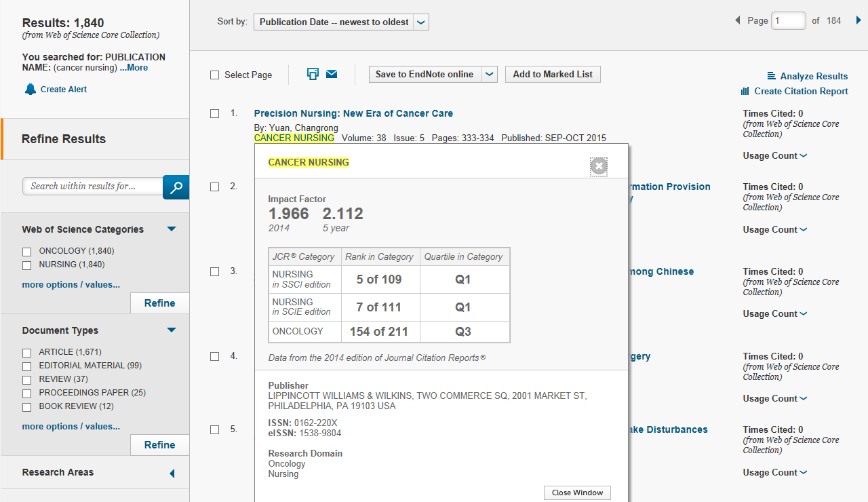Click the print icon in the results toolbar

pyautogui.click(x=313, y=74)
